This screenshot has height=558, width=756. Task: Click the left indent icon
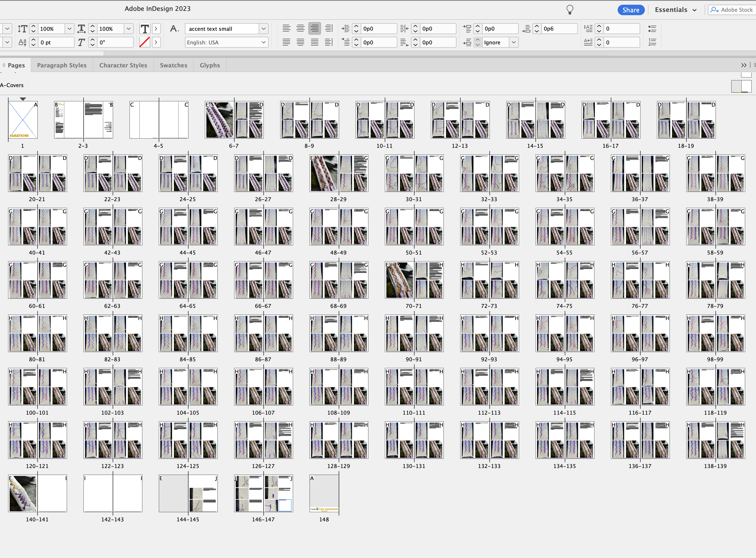tap(345, 29)
